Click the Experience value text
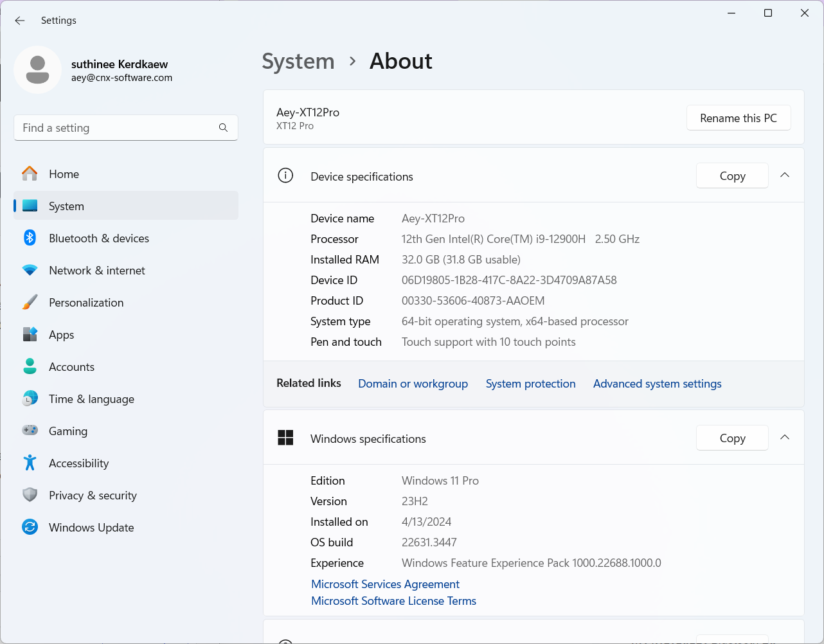The height and width of the screenshot is (644, 824). [532, 563]
